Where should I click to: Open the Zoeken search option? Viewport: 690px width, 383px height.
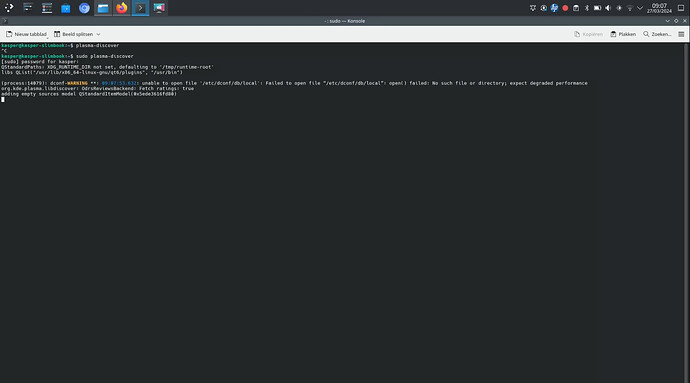[657, 34]
